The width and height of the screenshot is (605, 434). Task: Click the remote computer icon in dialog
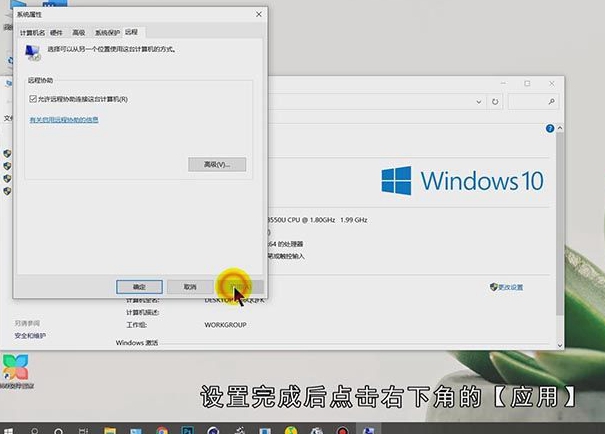[33, 52]
